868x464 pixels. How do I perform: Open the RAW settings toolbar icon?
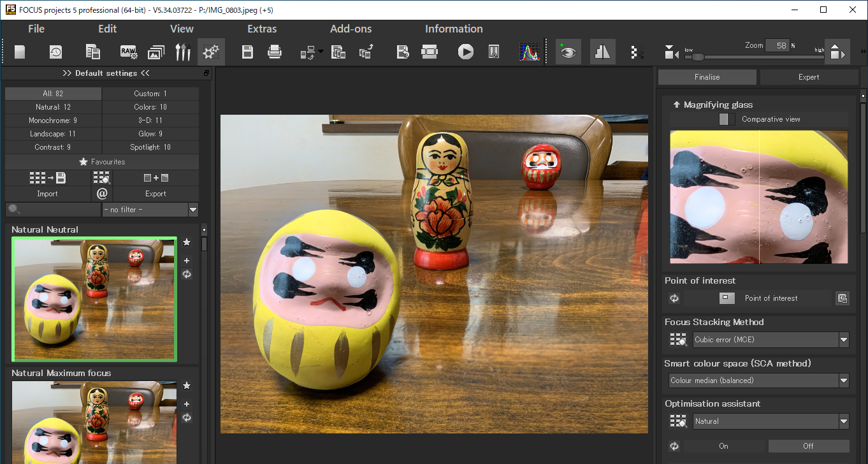129,52
